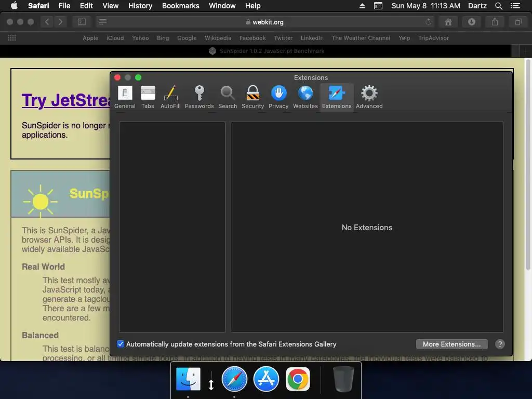Open the Tabs preferences pane

coord(148,97)
